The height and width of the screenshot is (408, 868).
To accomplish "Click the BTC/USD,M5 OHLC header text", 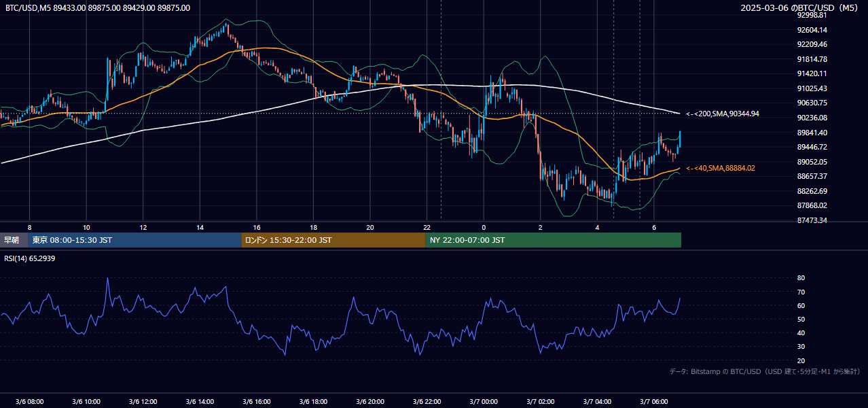I will (98, 8).
